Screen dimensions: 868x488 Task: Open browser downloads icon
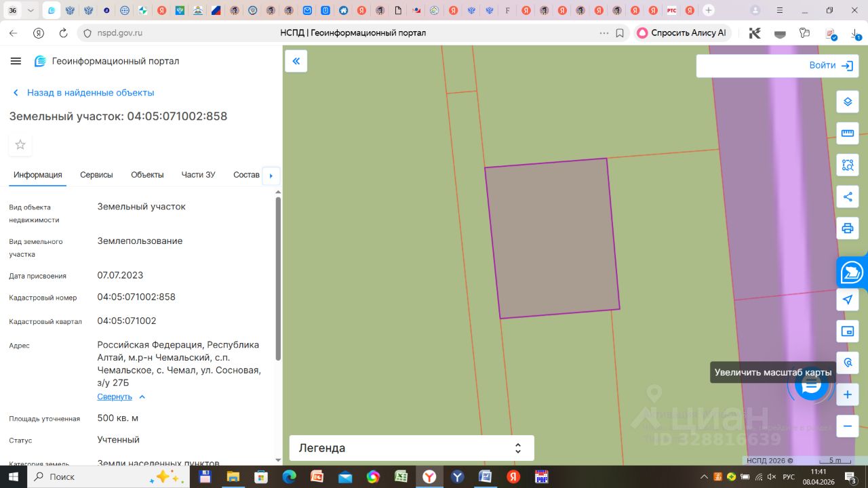[x=856, y=33]
